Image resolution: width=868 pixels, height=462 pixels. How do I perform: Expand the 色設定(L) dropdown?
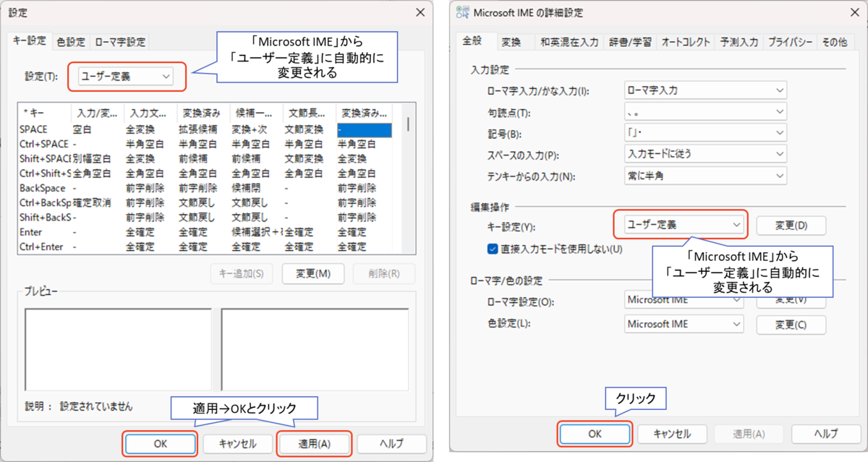683,324
